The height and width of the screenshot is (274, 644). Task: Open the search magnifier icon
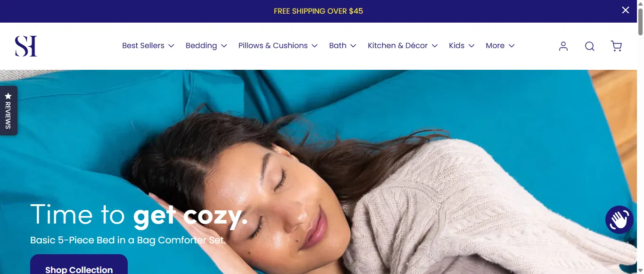(590, 46)
